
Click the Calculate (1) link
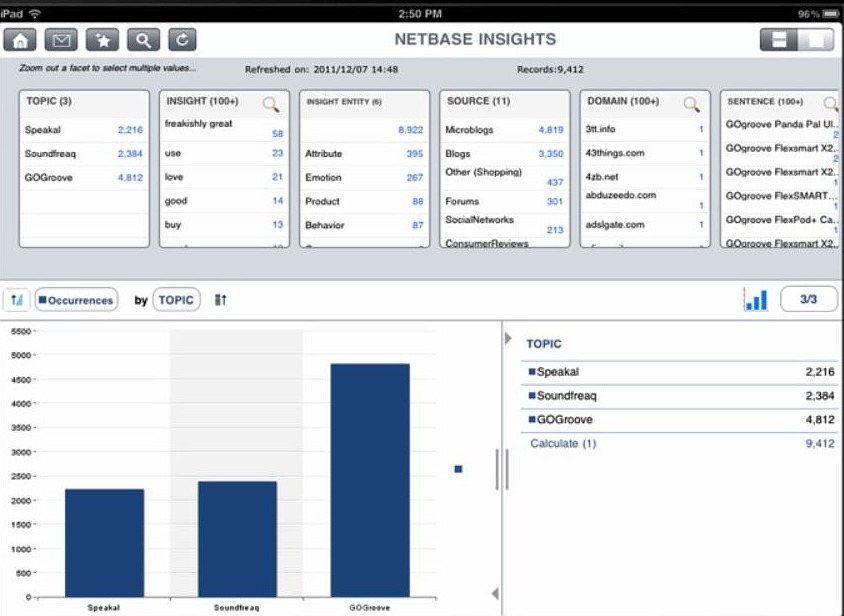[x=563, y=443]
